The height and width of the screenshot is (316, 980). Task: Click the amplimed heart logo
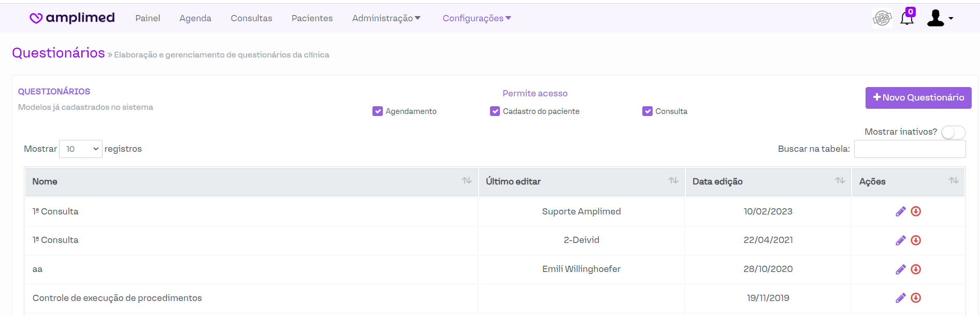pos(36,18)
